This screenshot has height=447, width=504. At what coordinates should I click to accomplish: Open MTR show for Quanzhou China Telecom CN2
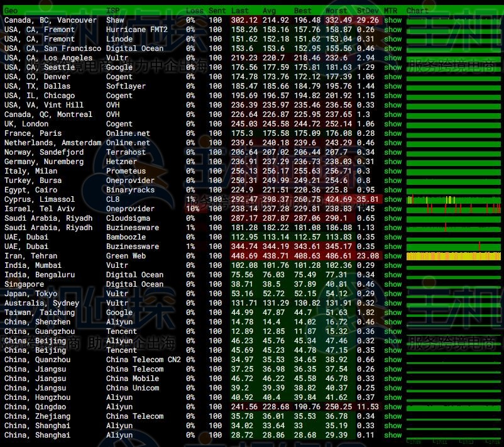pos(393,360)
